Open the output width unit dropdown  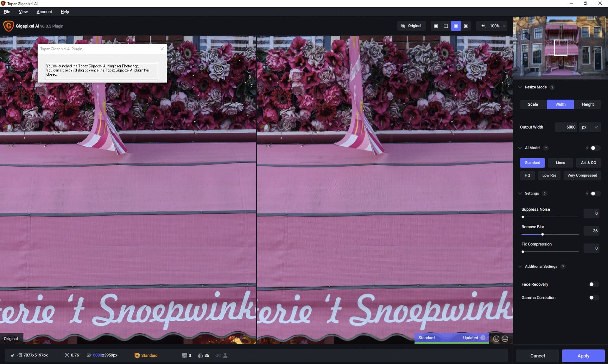point(590,127)
